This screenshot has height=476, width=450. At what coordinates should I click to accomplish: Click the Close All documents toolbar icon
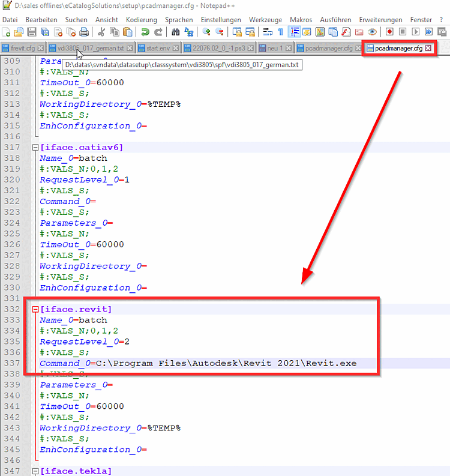point(71,32)
